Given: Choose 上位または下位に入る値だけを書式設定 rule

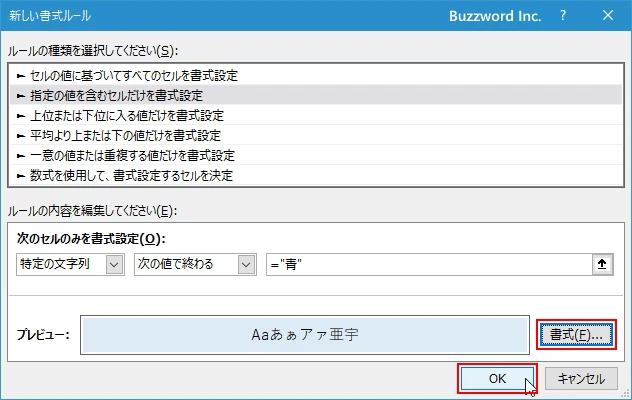Looking at the screenshot, I should pyautogui.click(x=316, y=116).
